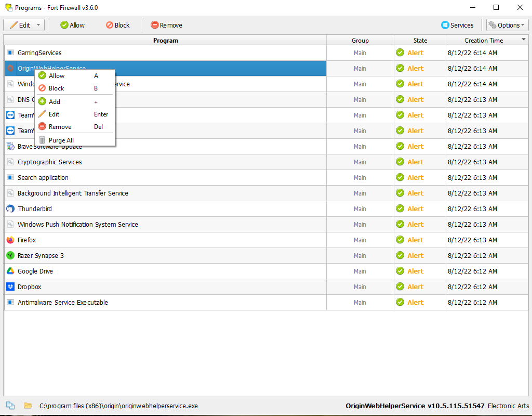Viewport: 532px width, 416px height.
Task: Select Purge All from context menu
Action: (x=61, y=140)
